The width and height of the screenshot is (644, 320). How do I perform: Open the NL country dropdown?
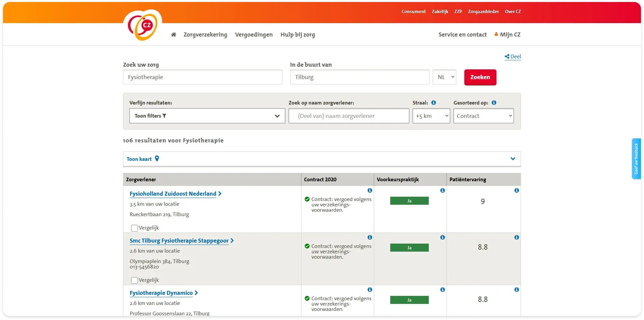[x=445, y=77]
